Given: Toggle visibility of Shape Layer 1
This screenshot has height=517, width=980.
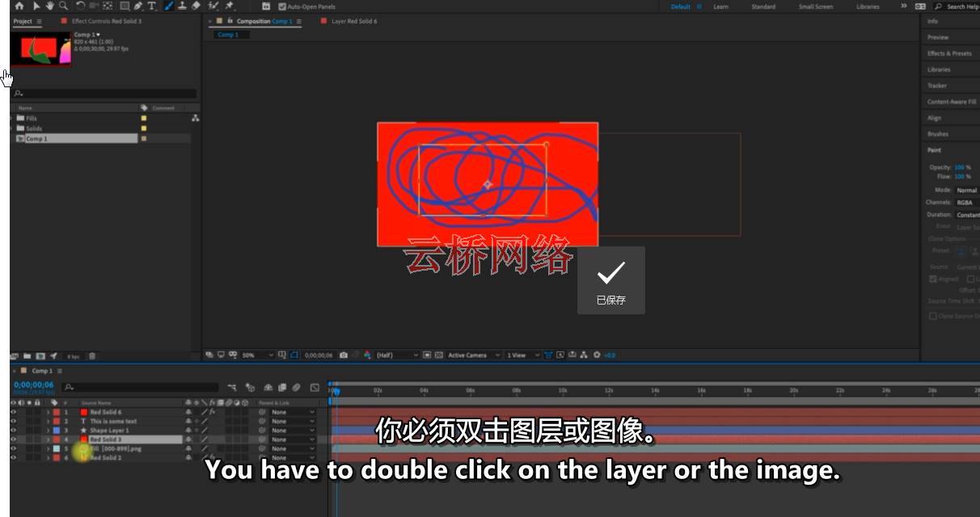Looking at the screenshot, I should [13, 431].
